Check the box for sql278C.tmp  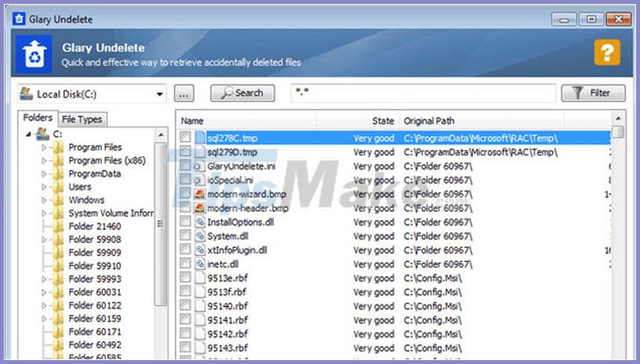[185, 137]
